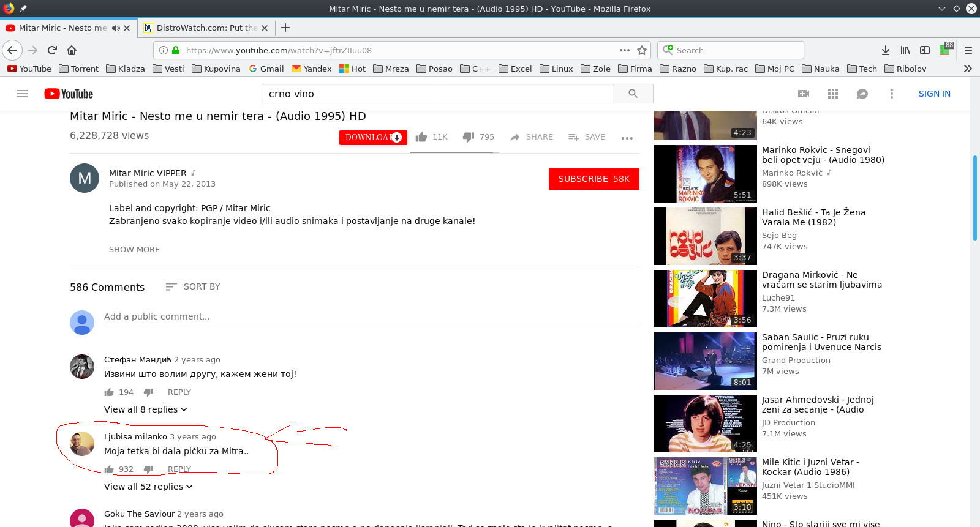This screenshot has width=980, height=527.
Task: Click the page vertical scrollbar
Action: pyautogui.click(x=975, y=198)
